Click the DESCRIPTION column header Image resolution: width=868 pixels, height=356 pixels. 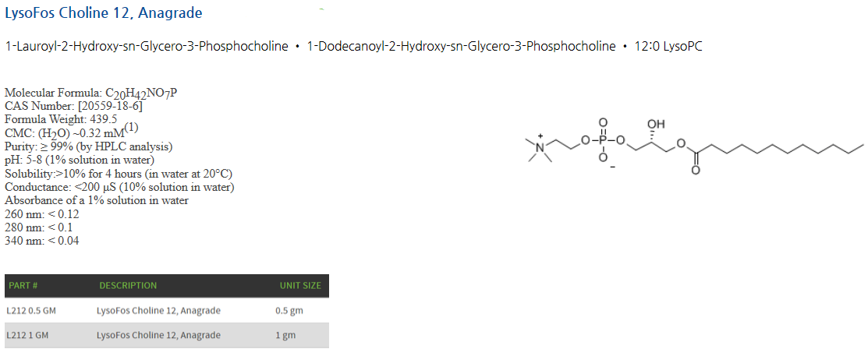click(128, 286)
